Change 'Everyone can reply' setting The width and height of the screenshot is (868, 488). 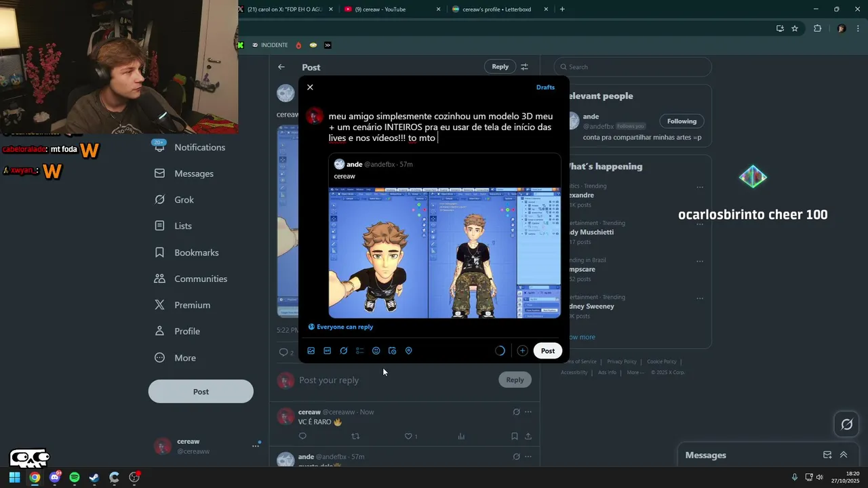[x=340, y=327]
